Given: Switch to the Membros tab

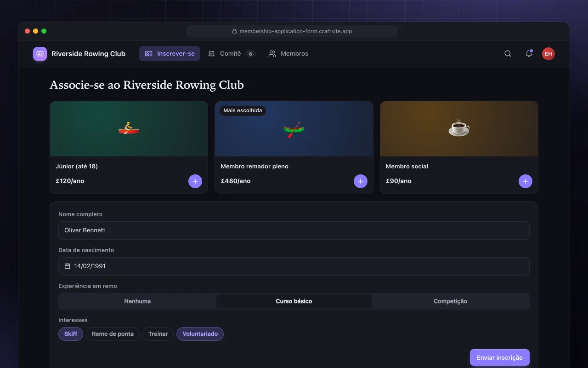Looking at the screenshot, I should point(288,54).
